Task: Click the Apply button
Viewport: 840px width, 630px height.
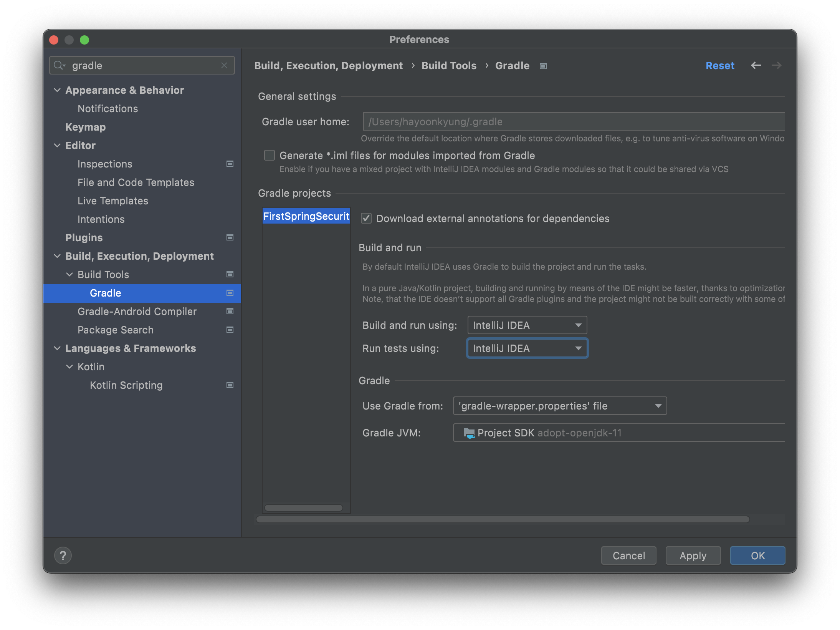Action: click(693, 555)
